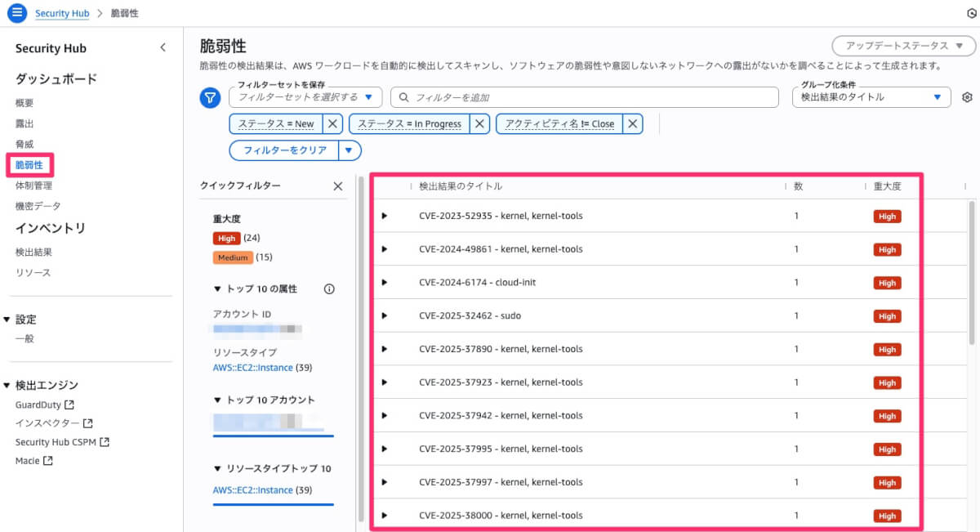This screenshot has height=532, width=980.
Task: Expand the CVE-2025-37942 row
Action: (385, 415)
